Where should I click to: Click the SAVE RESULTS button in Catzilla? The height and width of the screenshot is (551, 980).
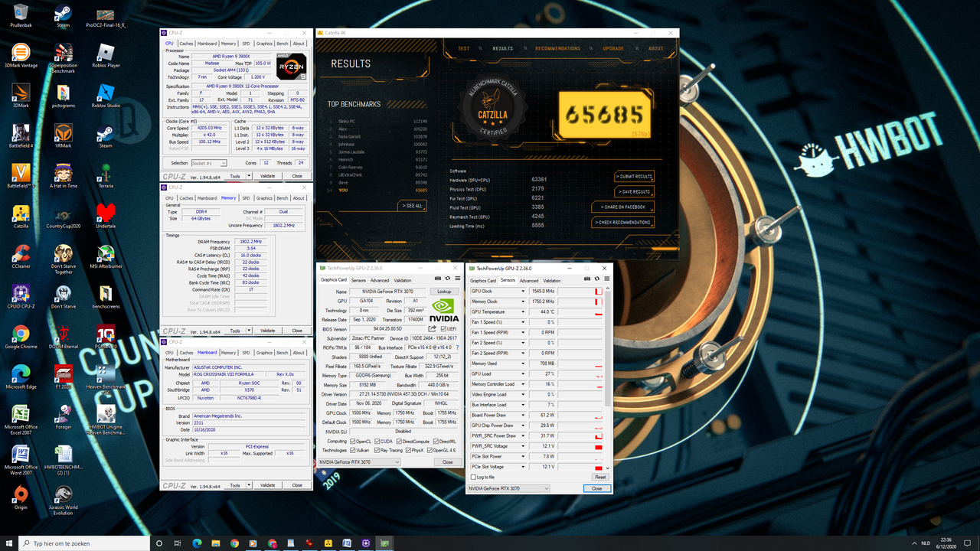point(634,191)
